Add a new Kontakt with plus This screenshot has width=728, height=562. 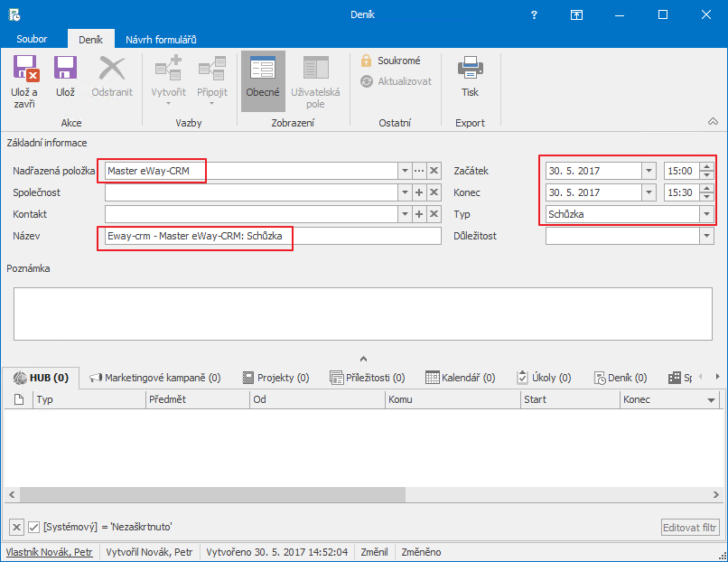coord(419,214)
